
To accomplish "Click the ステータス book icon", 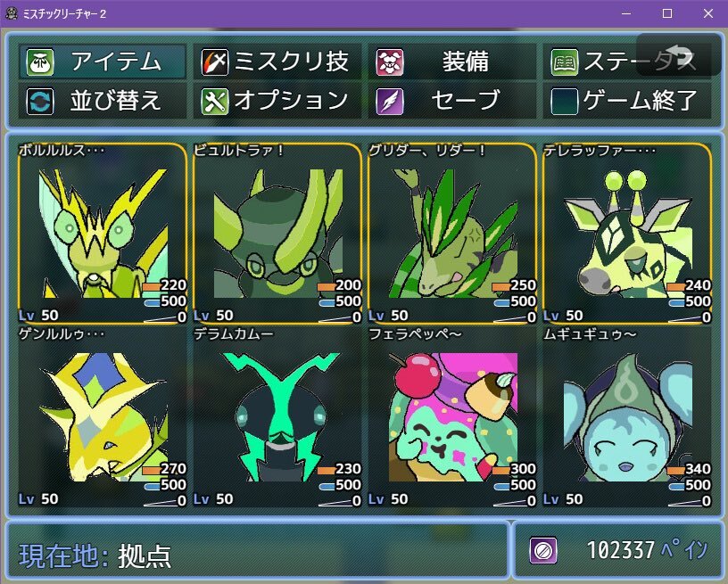I will click(564, 62).
